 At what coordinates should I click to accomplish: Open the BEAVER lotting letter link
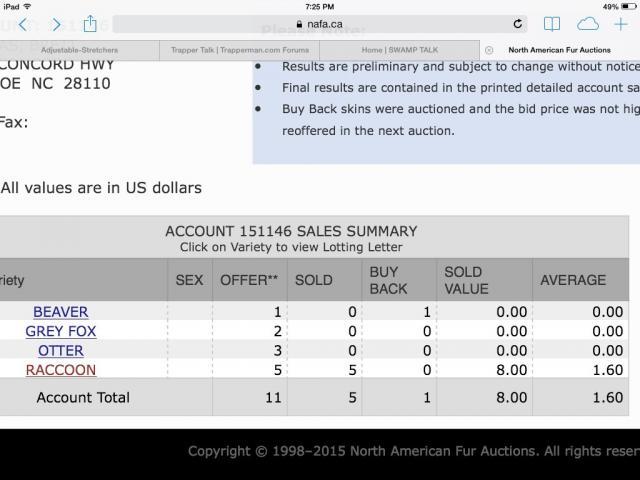[x=61, y=312]
